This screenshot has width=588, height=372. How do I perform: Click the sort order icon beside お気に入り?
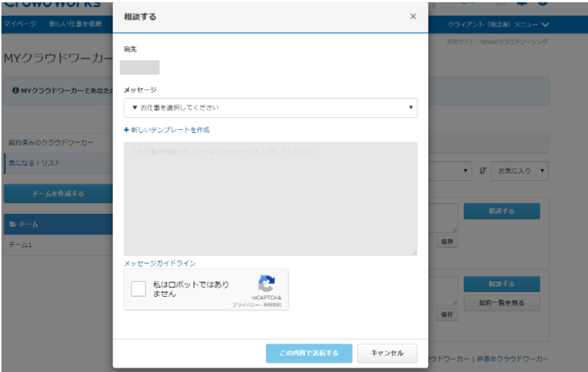tap(483, 171)
